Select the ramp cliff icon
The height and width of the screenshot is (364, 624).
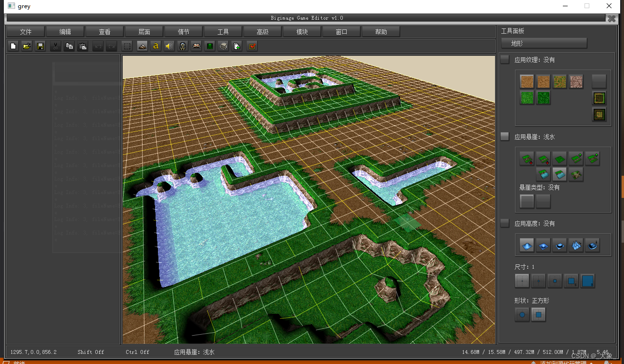click(576, 174)
